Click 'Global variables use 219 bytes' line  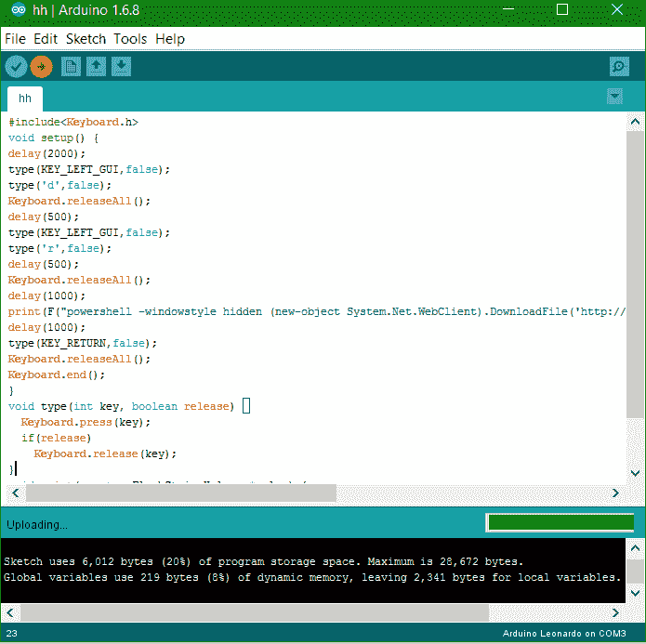pyautogui.click(x=312, y=577)
